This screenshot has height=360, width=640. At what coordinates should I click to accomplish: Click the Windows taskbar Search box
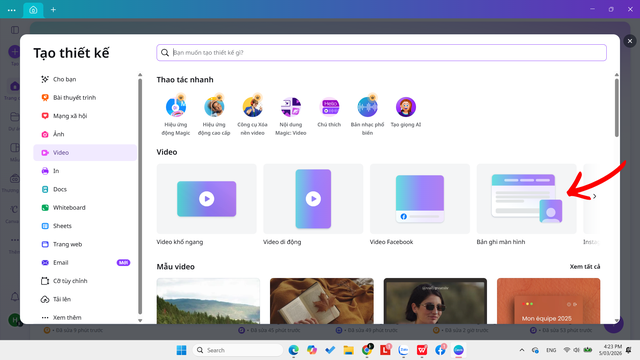238,350
